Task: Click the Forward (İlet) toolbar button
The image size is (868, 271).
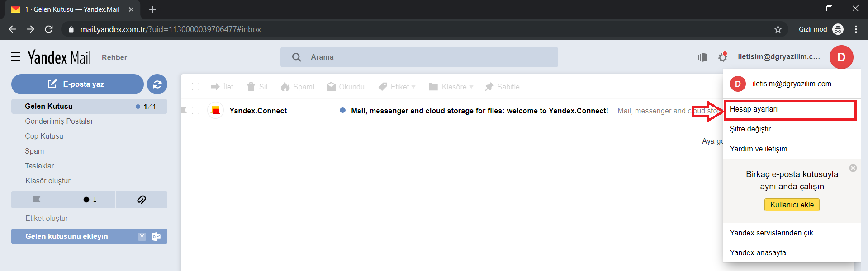Action: [222, 87]
